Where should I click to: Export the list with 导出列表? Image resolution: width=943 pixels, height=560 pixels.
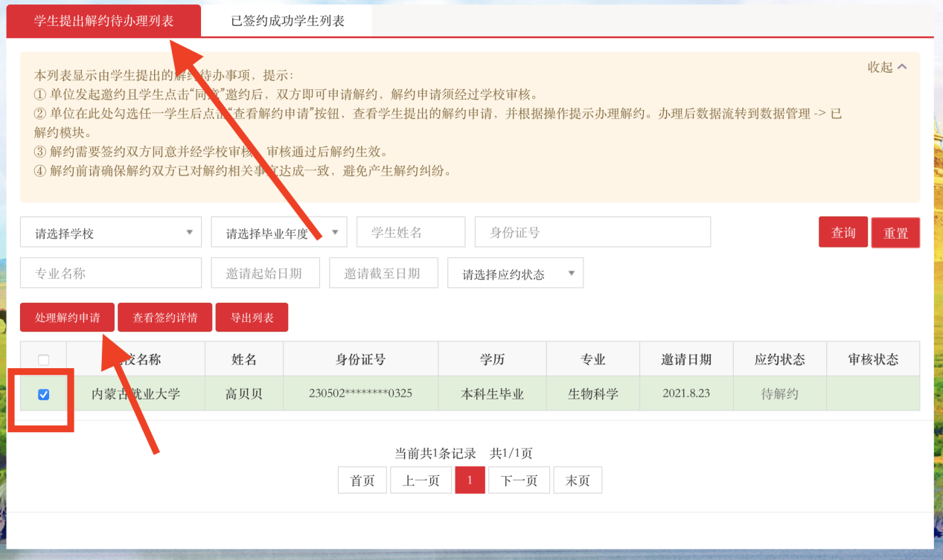[252, 318]
